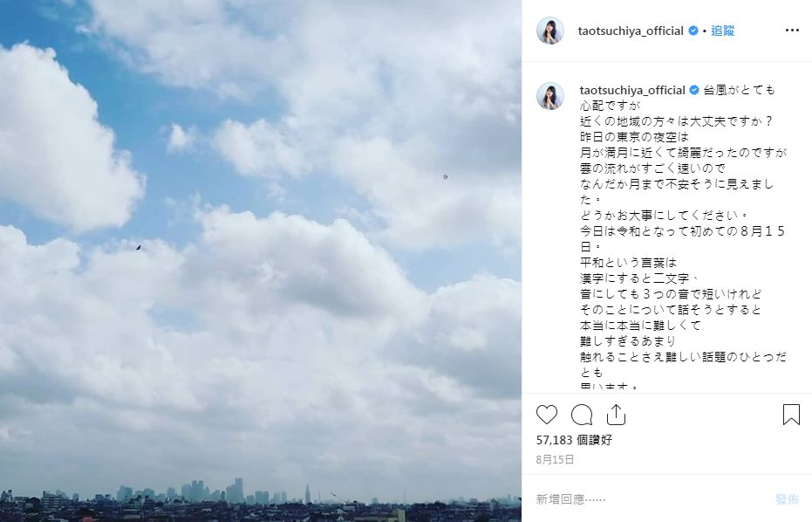This screenshot has width=812, height=522.
Task: Open the three-dot more options menu
Action: pos(792,31)
